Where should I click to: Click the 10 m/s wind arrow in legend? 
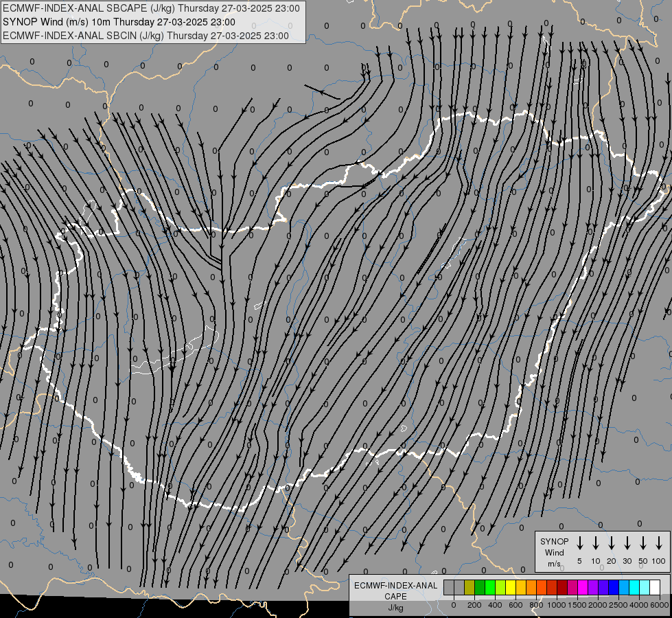596,542
